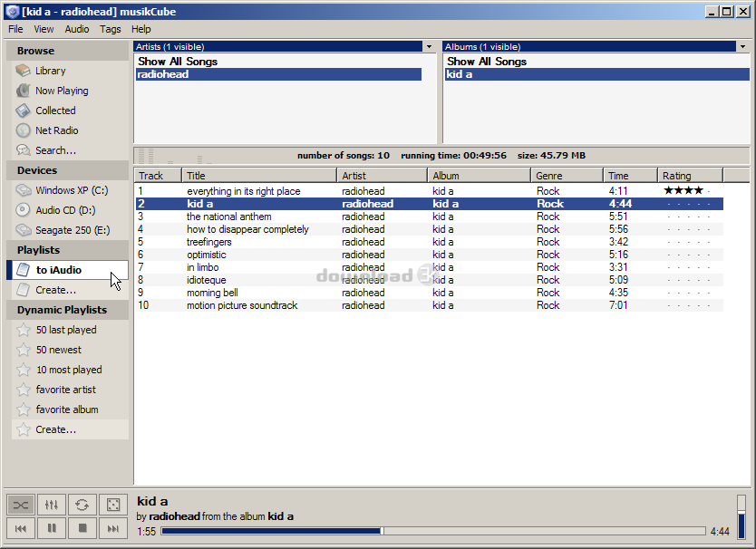
Task: Sort songs by the Track column header
Action: (x=158, y=176)
